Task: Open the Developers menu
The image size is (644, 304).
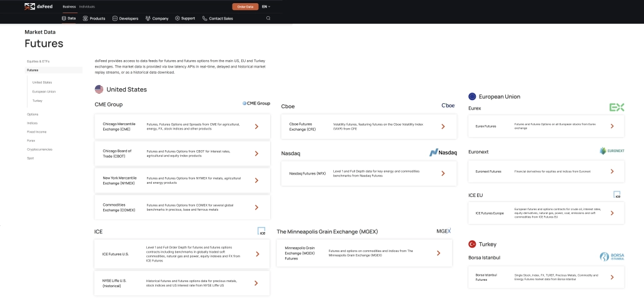Action: tap(125, 19)
